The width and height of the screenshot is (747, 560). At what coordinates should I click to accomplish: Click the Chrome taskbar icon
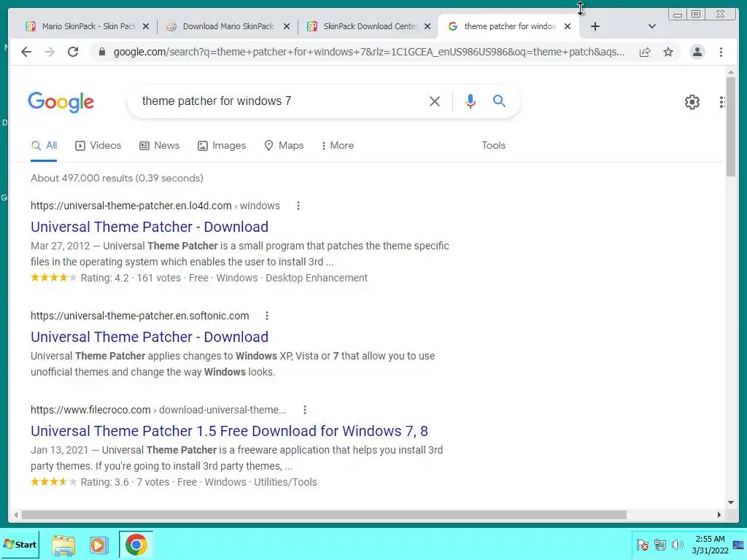(x=136, y=545)
